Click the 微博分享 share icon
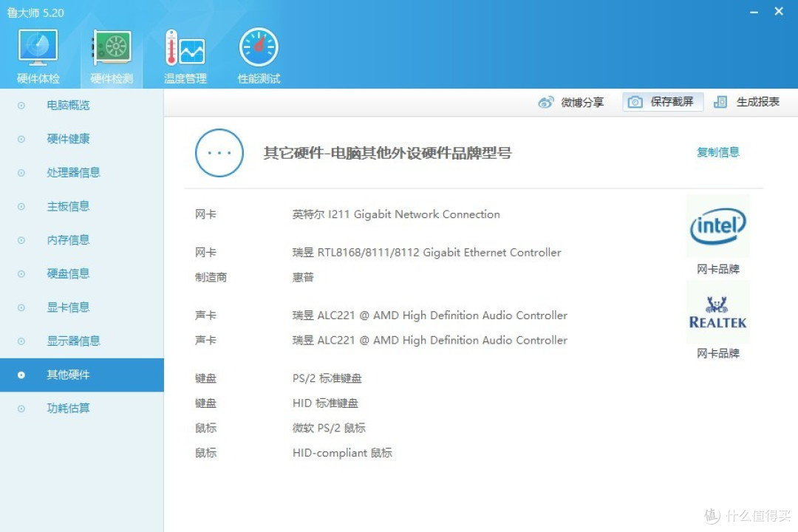The width and height of the screenshot is (798, 532). point(545,102)
